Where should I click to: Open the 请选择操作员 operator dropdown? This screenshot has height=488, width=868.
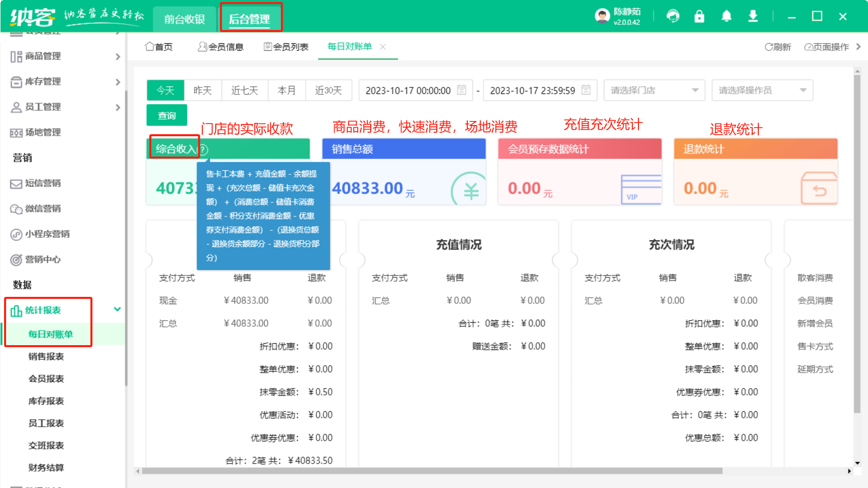pyautogui.click(x=762, y=90)
